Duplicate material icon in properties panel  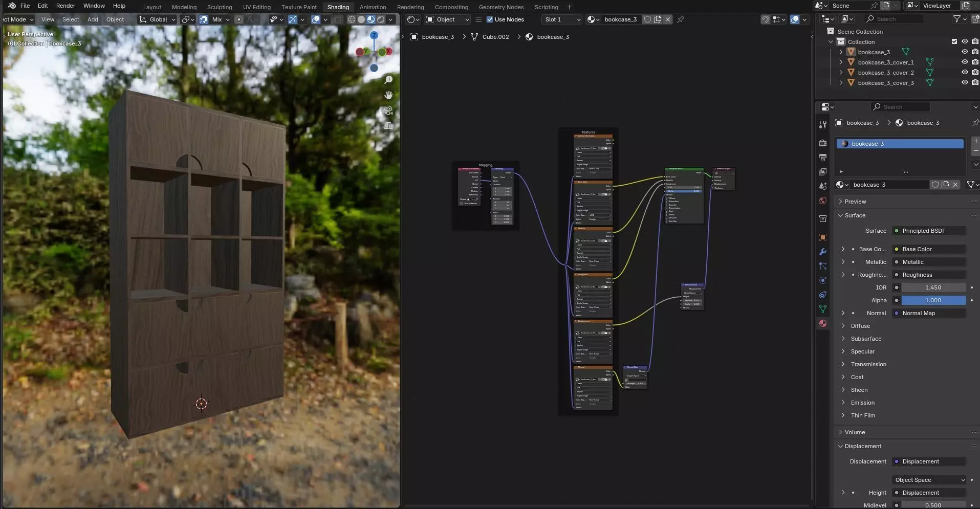click(945, 185)
